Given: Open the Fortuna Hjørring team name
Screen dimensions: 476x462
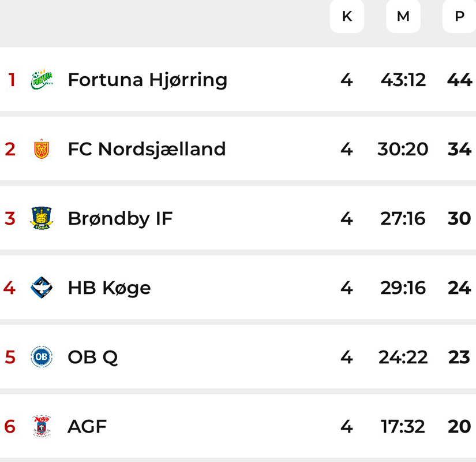Looking at the screenshot, I should [x=147, y=80].
